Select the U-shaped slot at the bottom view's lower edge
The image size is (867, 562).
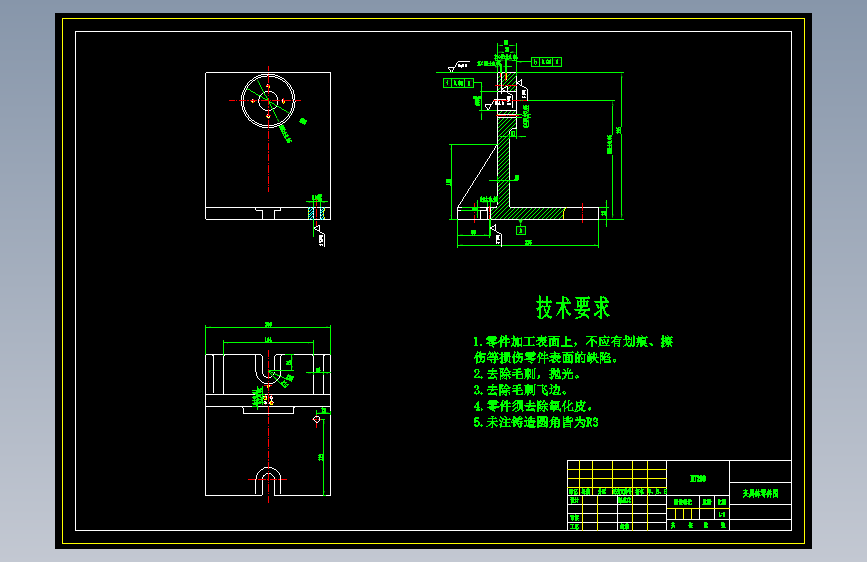click(x=269, y=481)
